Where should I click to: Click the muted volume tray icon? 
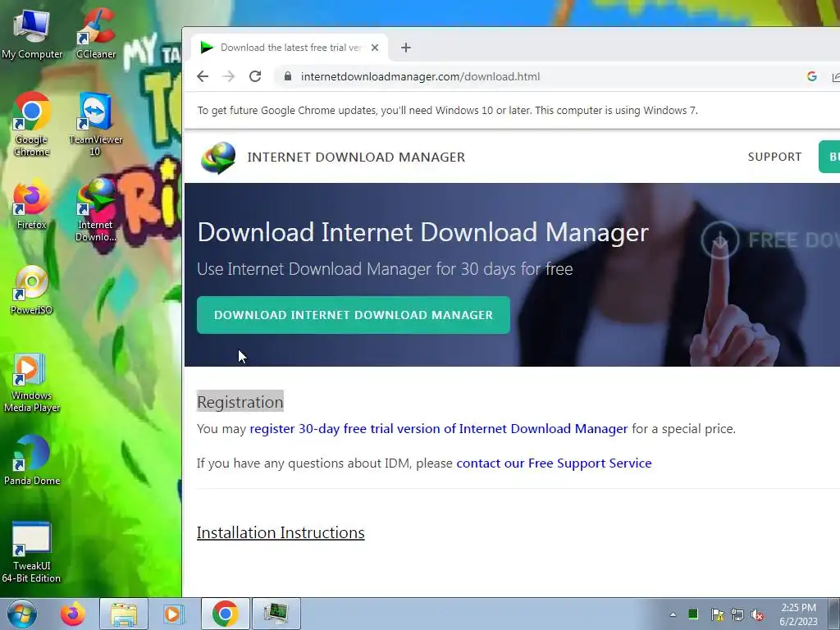click(757, 614)
